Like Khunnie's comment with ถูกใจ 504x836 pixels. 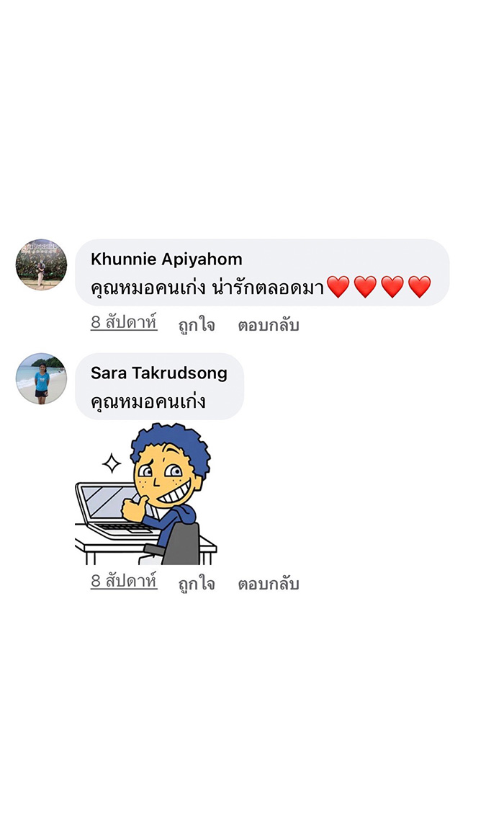click(197, 325)
